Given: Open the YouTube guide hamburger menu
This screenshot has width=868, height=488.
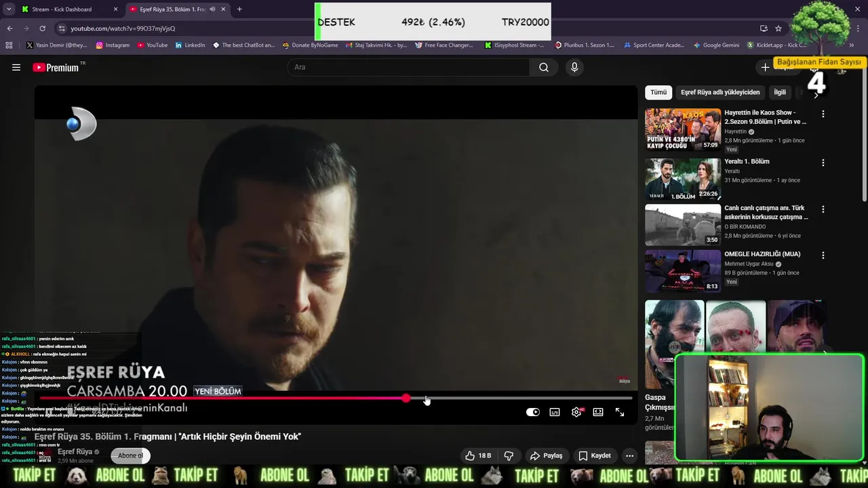Looking at the screenshot, I should [x=16, y=67].
